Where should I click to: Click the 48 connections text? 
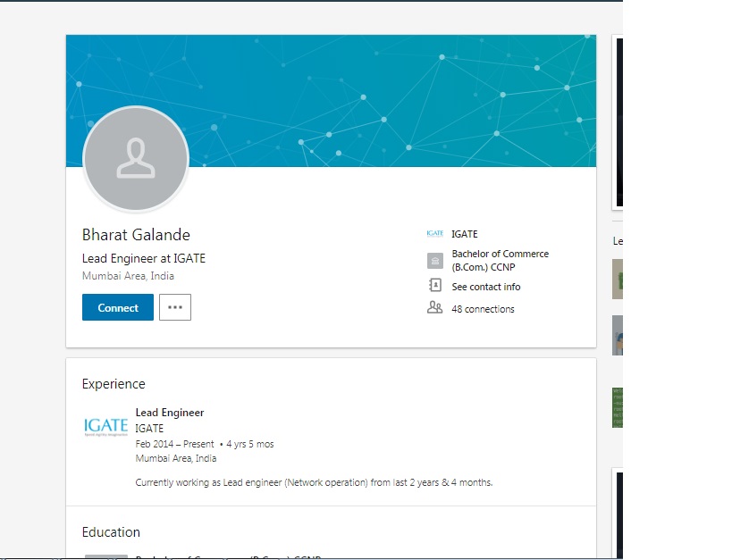tap(483, 309)
